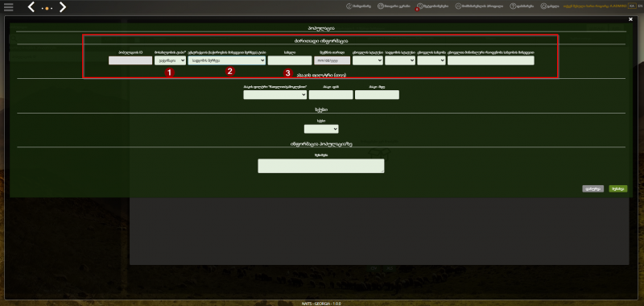The height and width of the screenshot is (306, 644).
Task: Click the Population ID input field
Action: point(130,60)
